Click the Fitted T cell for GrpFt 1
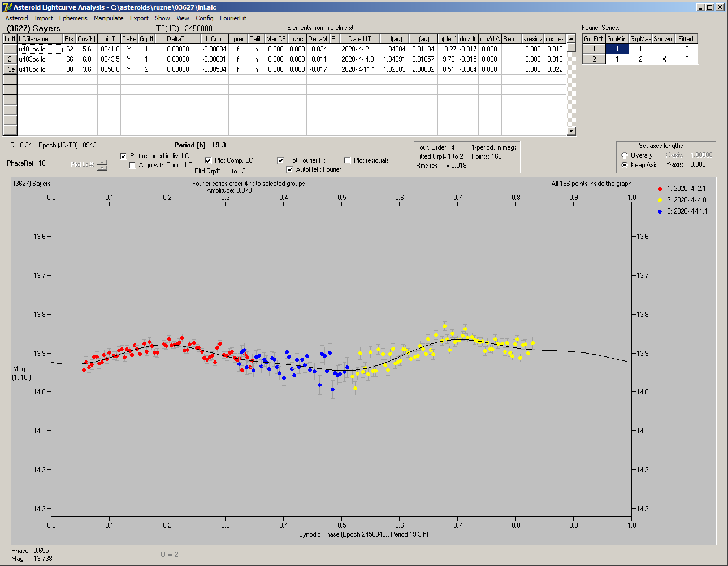This screenshot has width=728, height=566. pyautogui.click(x=686, y=49)
